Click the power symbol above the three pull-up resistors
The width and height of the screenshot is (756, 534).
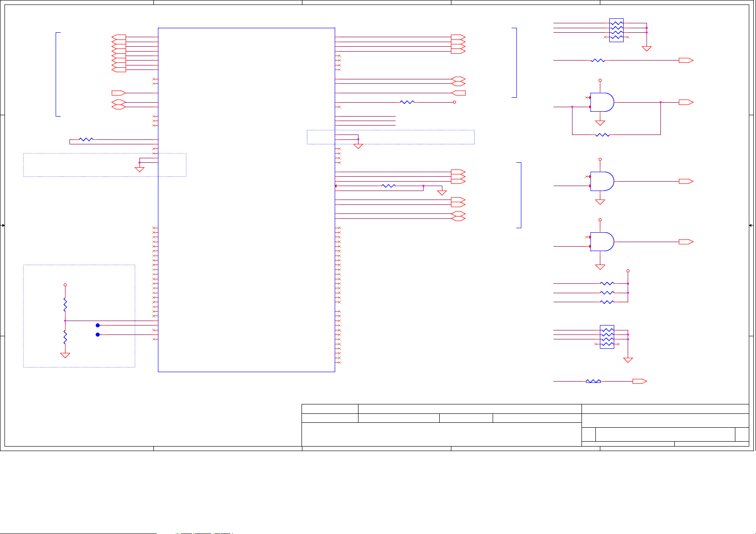tap(628, 271)
